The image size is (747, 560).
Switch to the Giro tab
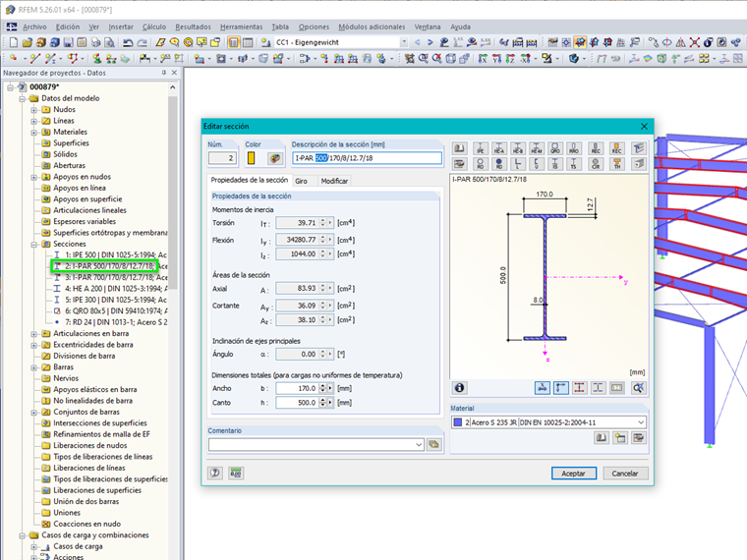tap(301, 181)
